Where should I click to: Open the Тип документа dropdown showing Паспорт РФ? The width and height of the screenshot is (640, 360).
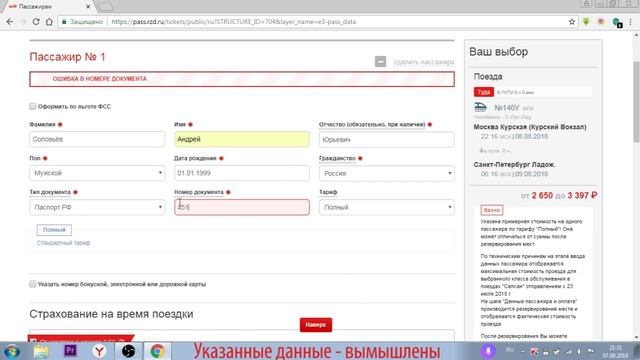97,207
